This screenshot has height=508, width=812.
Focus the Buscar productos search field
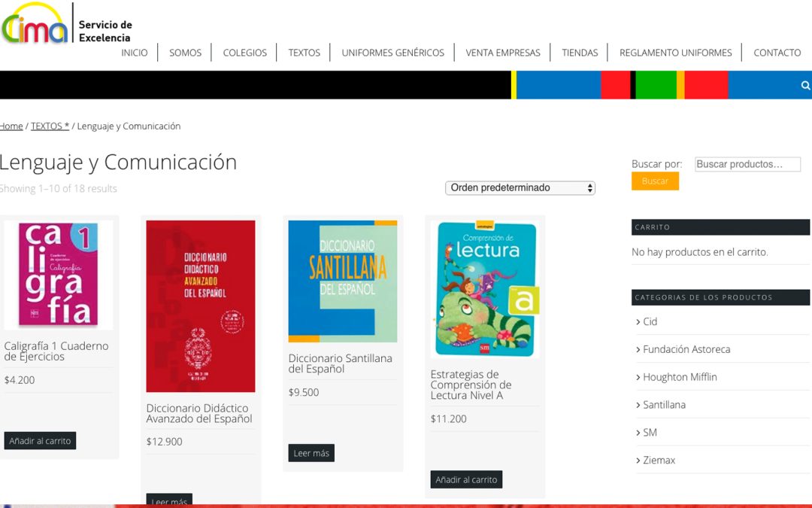[747, 164]
